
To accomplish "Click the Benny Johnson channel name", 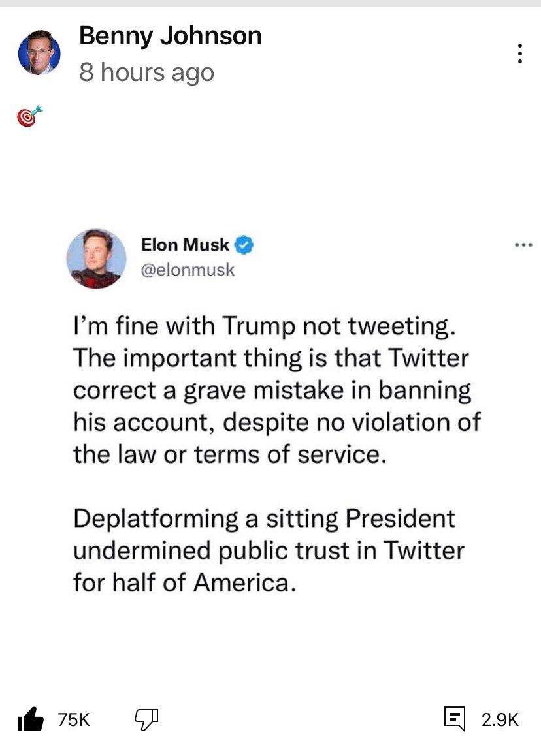I will click(x=170, y=37).
